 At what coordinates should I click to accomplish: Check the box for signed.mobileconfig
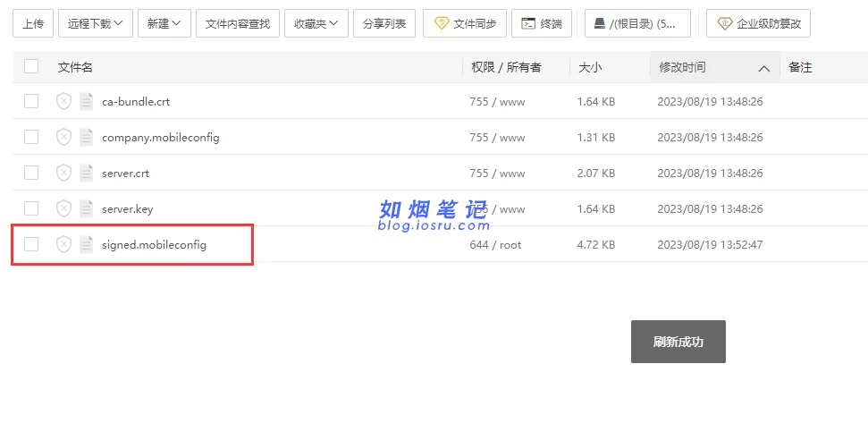pyautogui.click(x=31, y=244)
